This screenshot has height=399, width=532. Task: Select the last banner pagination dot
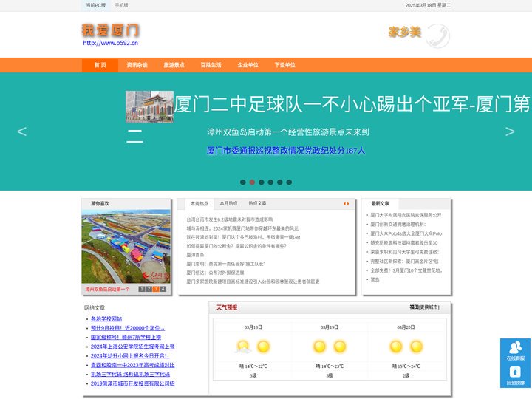289,183
